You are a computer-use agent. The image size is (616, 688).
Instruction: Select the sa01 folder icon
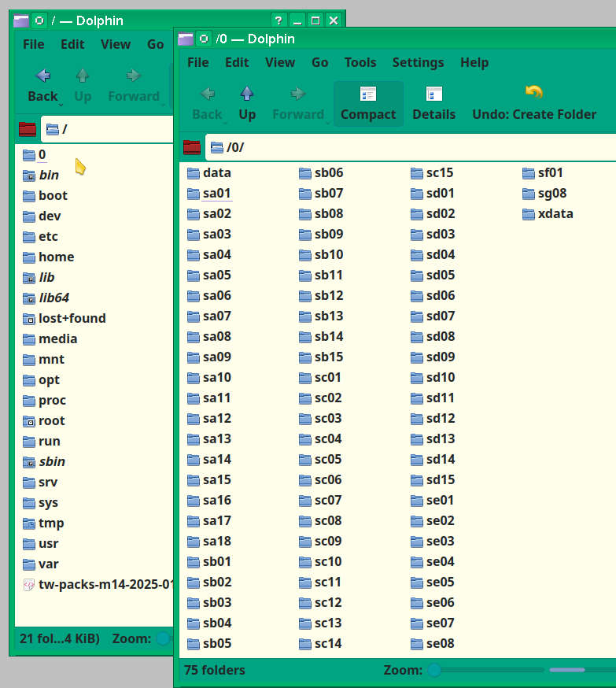click(194, 194)
